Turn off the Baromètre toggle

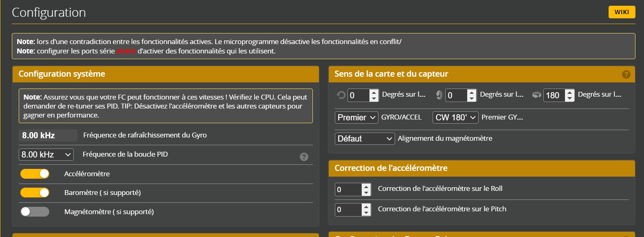(35, 193)
